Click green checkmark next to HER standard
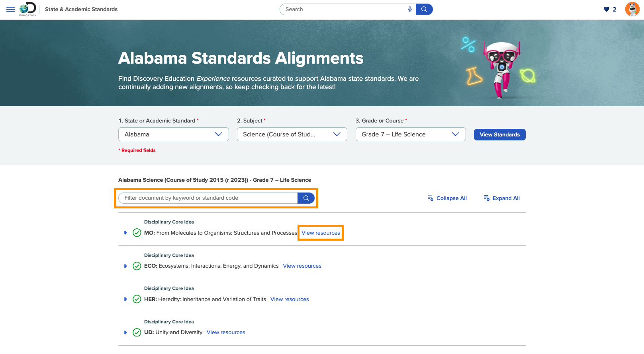 tap(137, 299)
